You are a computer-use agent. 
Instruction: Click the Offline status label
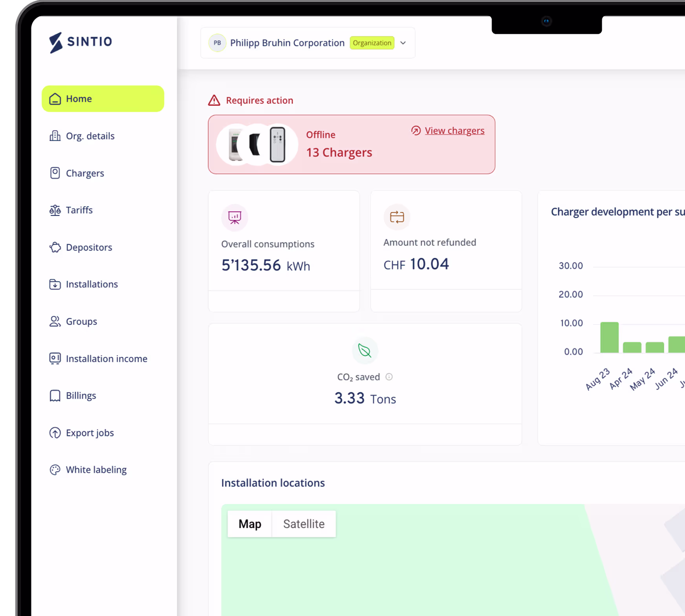[321, 135]
